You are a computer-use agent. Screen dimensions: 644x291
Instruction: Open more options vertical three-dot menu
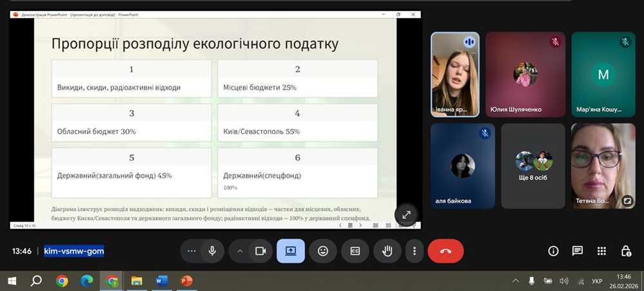pos(415,251)
